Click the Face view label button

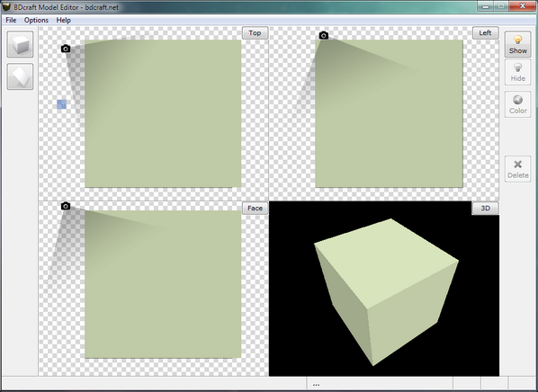click(255, 209)
